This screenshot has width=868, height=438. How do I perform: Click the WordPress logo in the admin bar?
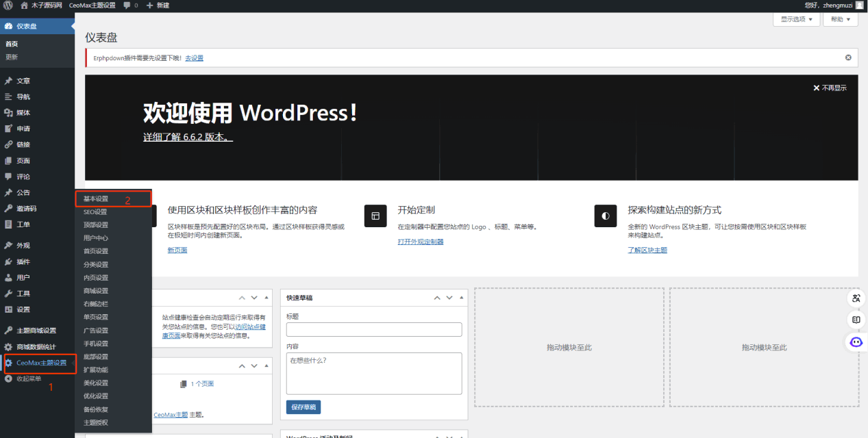coord(8,5)
